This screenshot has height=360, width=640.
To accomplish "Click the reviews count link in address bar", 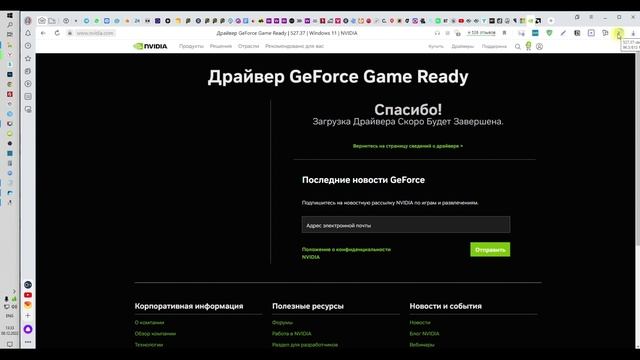I will pos(482,33).
